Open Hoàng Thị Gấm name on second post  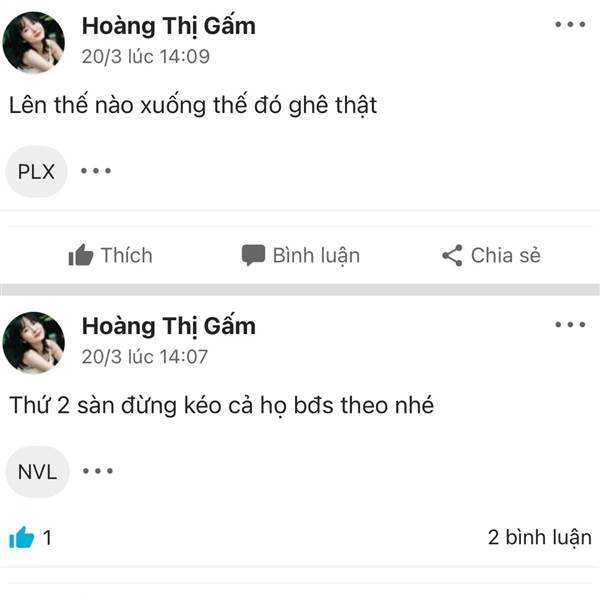click(x=169, y=326)
